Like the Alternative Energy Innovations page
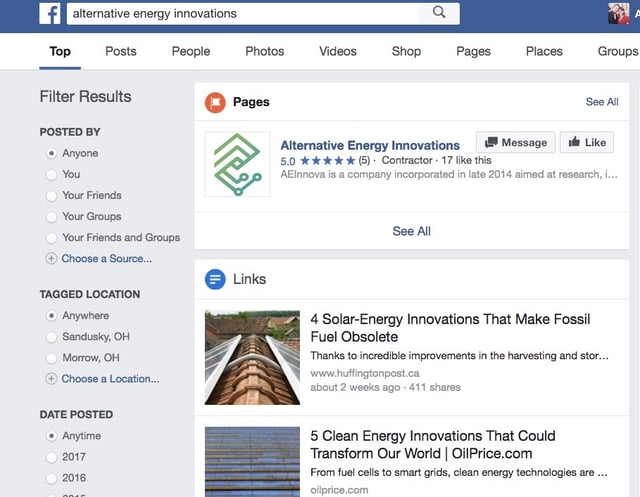This screenshot has height=497, width=640. 587,143
